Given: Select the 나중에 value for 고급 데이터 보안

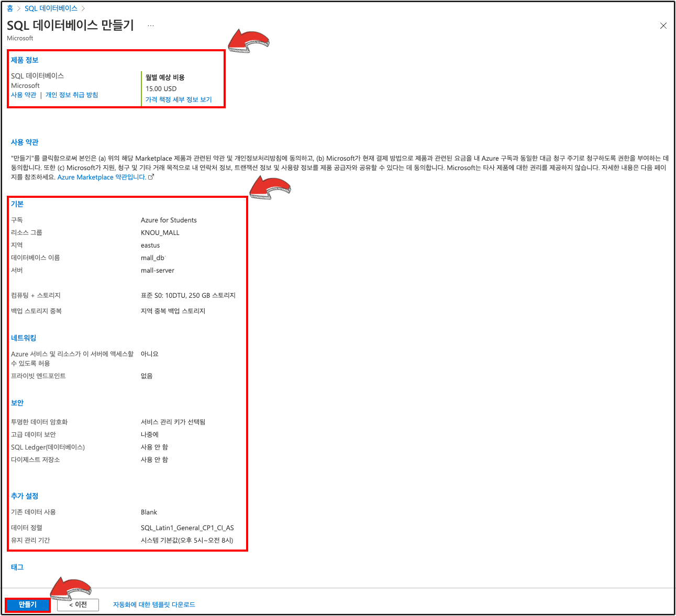Looking at the screenshot, I should (x=149, y=434).
